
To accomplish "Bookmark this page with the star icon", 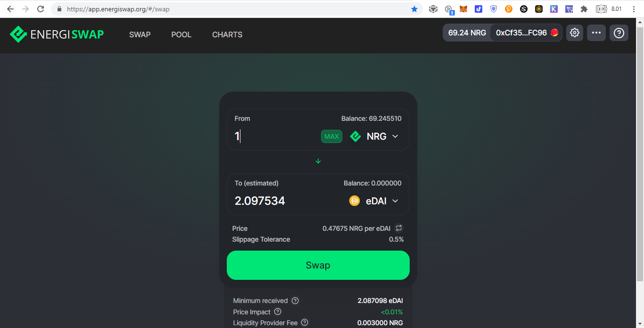I will pyautogui.click(x=414, y=9).
